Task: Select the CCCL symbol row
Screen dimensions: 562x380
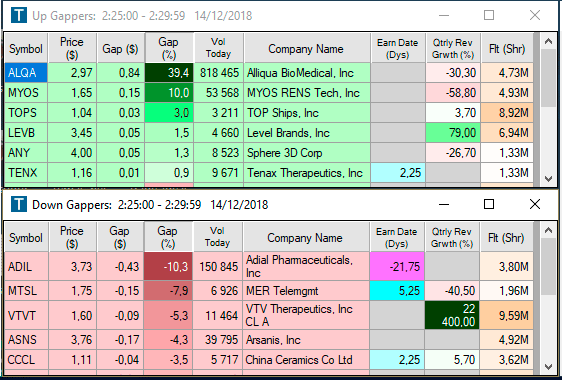Action: (x=26, y=360)
